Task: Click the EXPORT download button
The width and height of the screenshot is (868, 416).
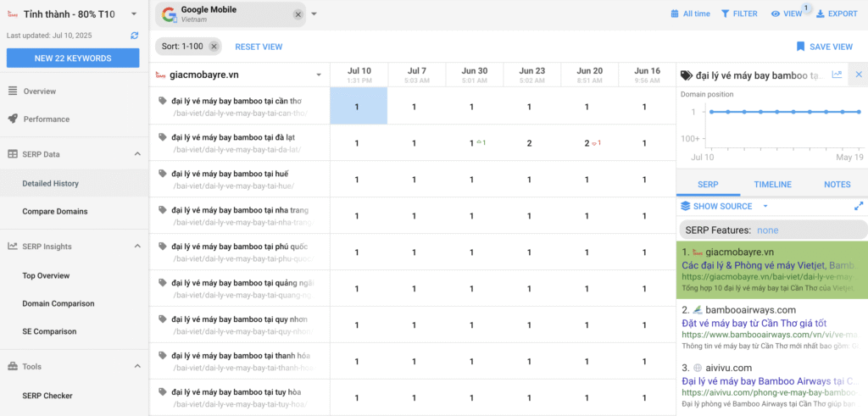Action: 837,14
